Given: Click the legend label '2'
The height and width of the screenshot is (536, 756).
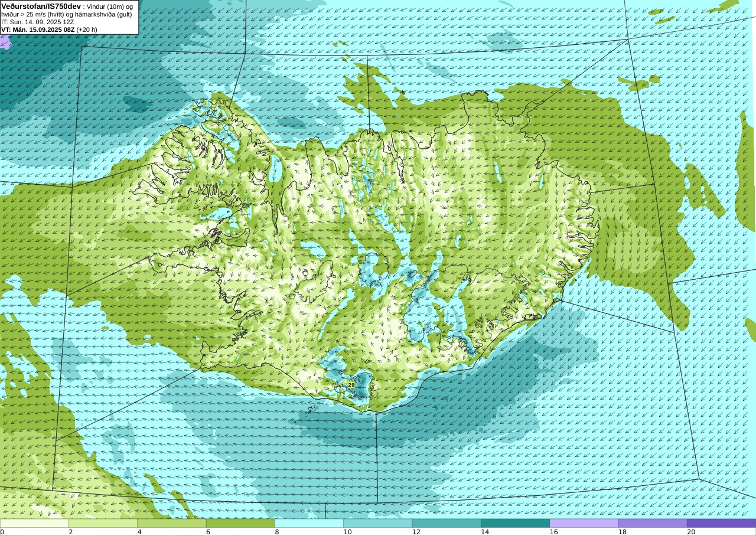Looking at the screenshot, I should [x=70, y=532].
